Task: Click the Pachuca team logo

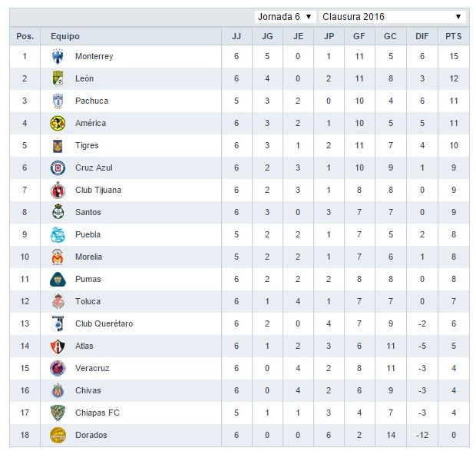Action: (x=58, y=101)
